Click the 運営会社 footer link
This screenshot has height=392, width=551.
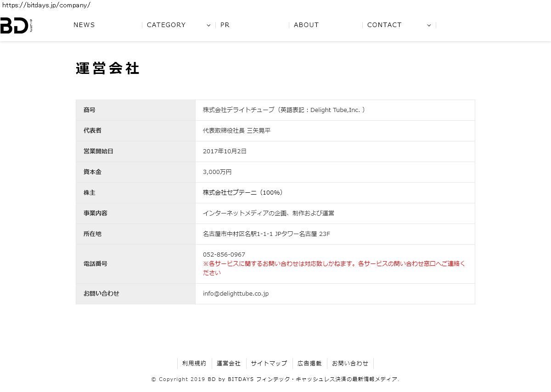(x=229, y=364)
